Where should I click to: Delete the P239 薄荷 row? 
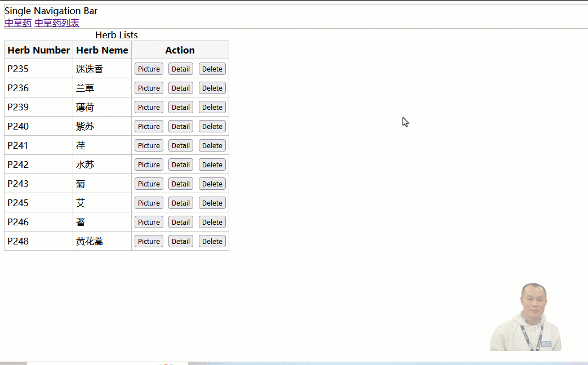(212, 107)
